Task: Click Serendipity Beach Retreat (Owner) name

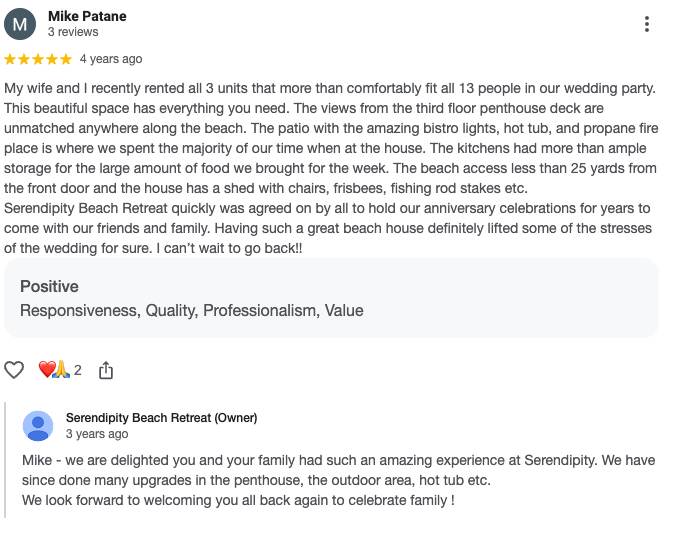Action: point(161,418)
